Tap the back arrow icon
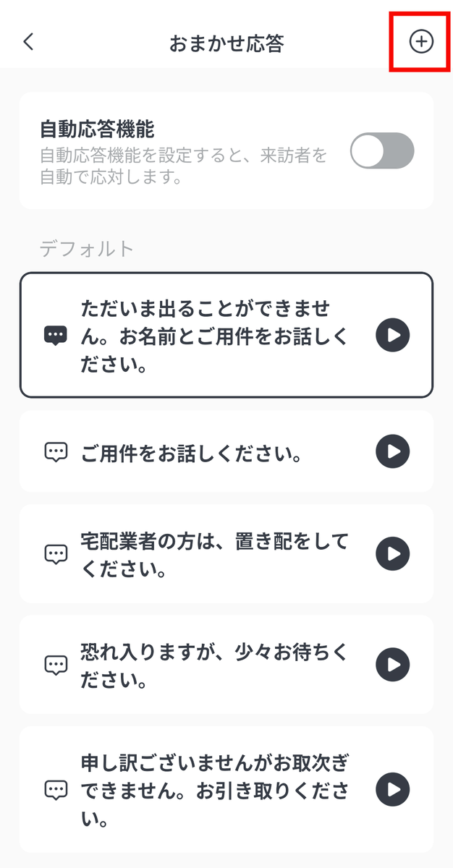 coord(29,42)
